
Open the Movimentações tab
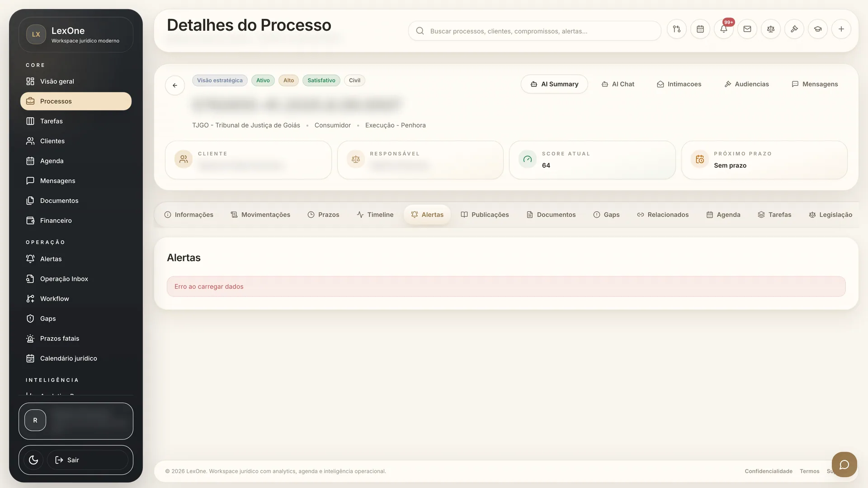click(260, 215)
